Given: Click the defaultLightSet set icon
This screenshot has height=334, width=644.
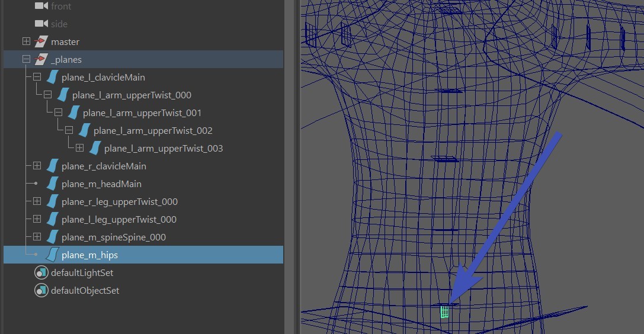Looking at the screenshot, I should click(41, 272).
